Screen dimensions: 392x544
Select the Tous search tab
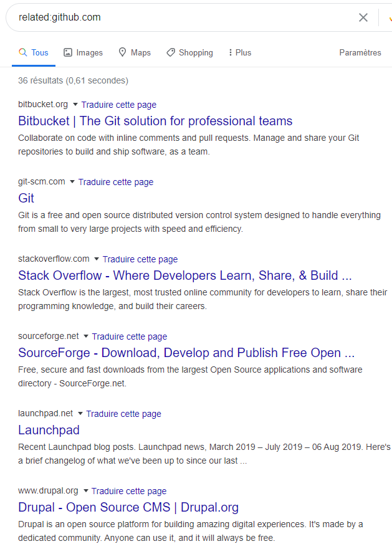coord(34,53)
